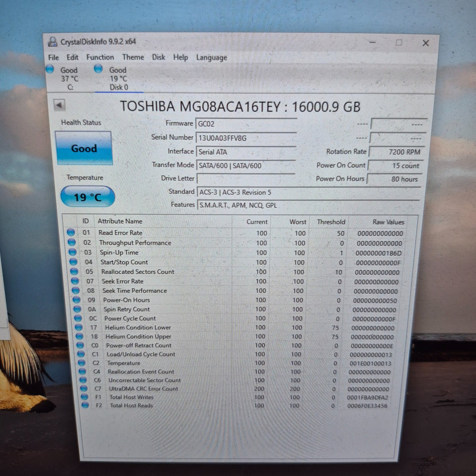The height and width of the screenshot is (476, 476).
Task: Open the Edit menu
Action: tap(72, 58)
